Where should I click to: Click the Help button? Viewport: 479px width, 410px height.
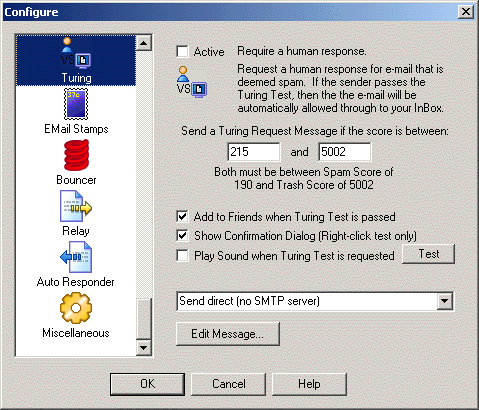point(309,384)
